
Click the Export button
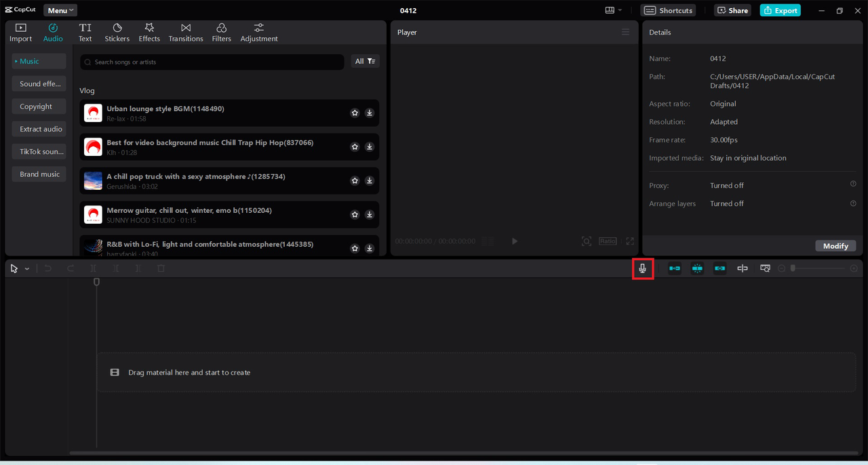coord(780,10)
